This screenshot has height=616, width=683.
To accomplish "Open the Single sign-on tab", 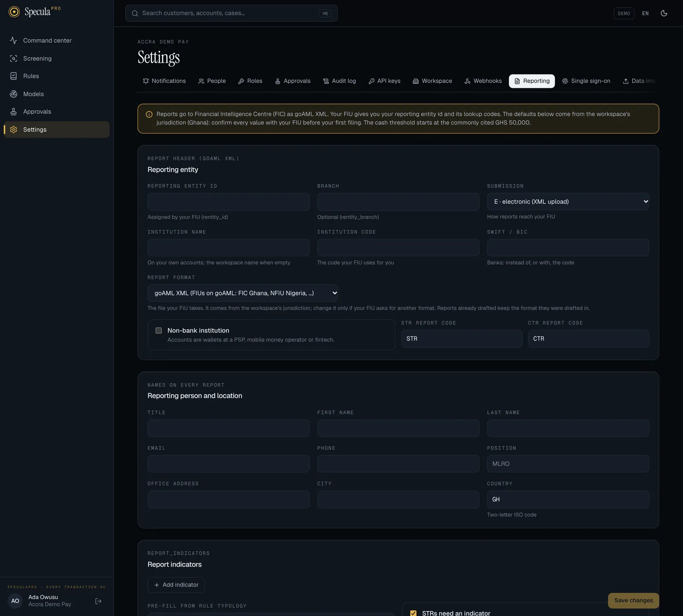I will (586, 81).
